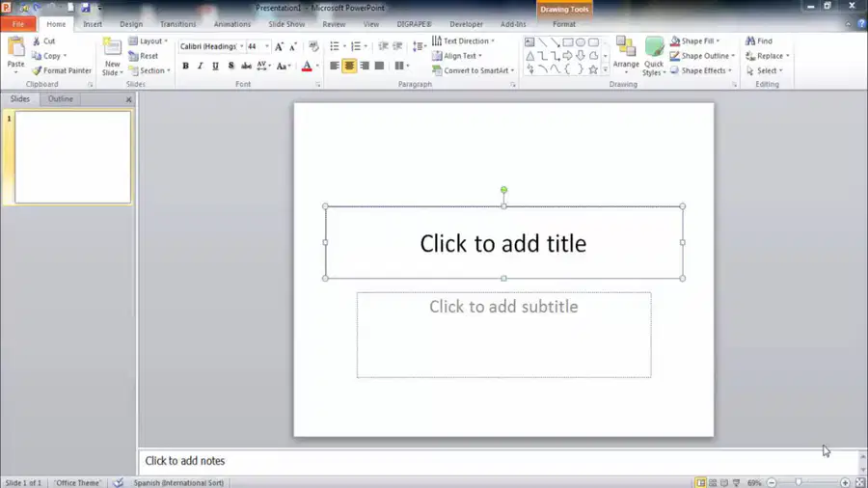Start Slide Show from status bar
This screenshot has width=868, height=488.
click(736, 483)
